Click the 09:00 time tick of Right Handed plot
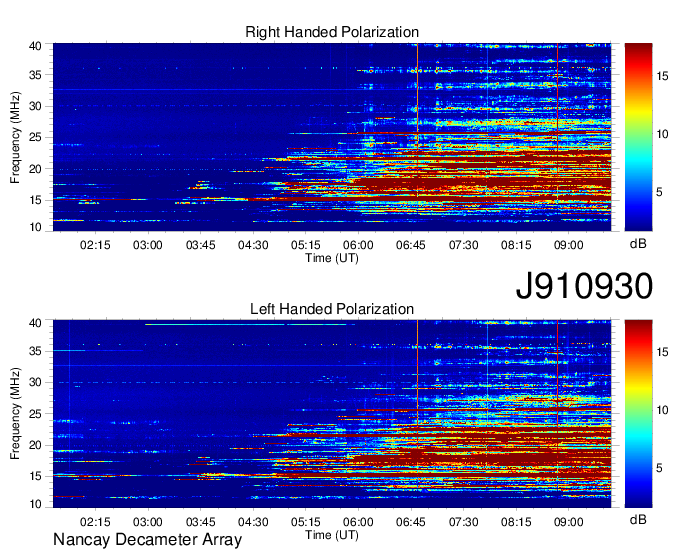Image resolution: width=680 pixels, height=552 pixels. tap(569, 245)
